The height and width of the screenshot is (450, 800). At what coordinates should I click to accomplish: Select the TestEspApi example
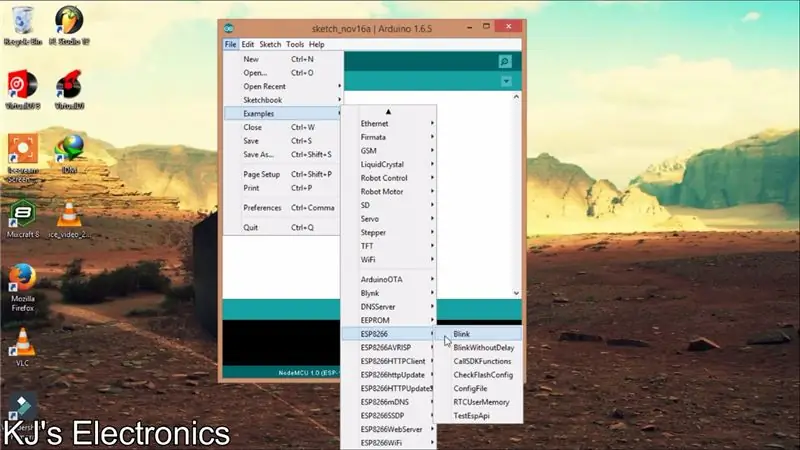click(x=479, y=416)
